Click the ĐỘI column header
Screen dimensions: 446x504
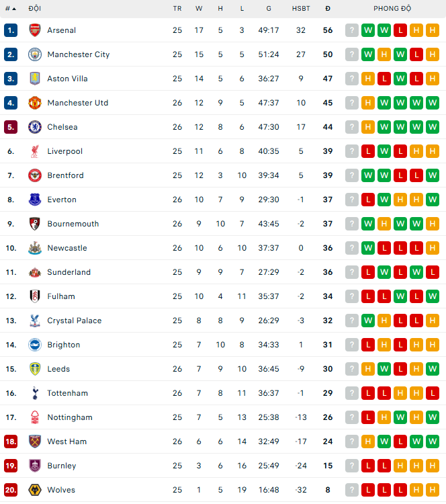pos(34,9)
